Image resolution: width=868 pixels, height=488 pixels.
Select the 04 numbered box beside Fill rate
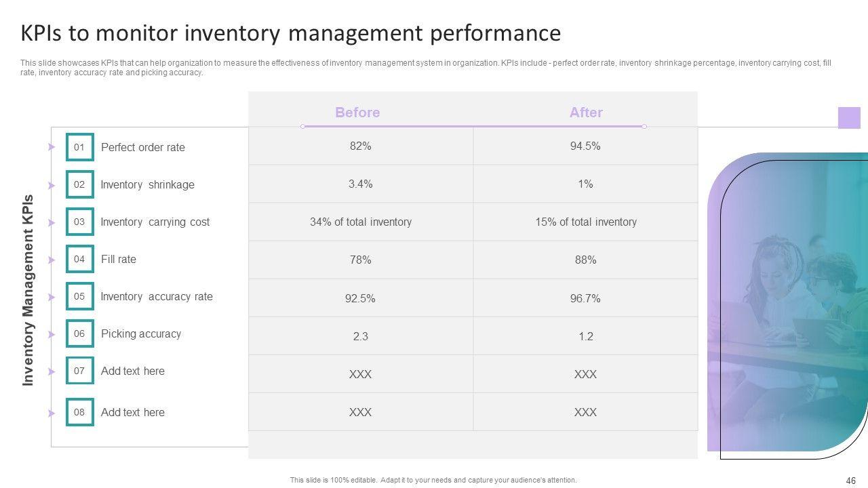point(79,259)
